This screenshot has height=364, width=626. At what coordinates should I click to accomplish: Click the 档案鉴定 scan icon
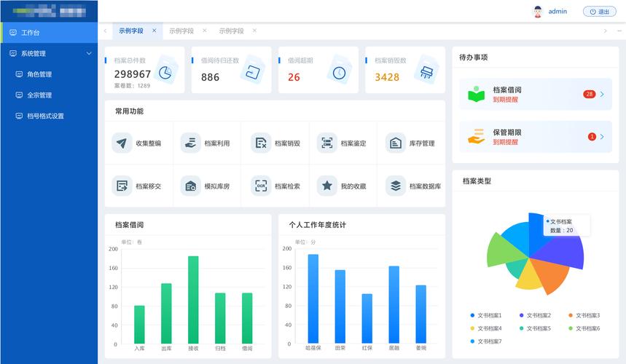coord(327,143)
